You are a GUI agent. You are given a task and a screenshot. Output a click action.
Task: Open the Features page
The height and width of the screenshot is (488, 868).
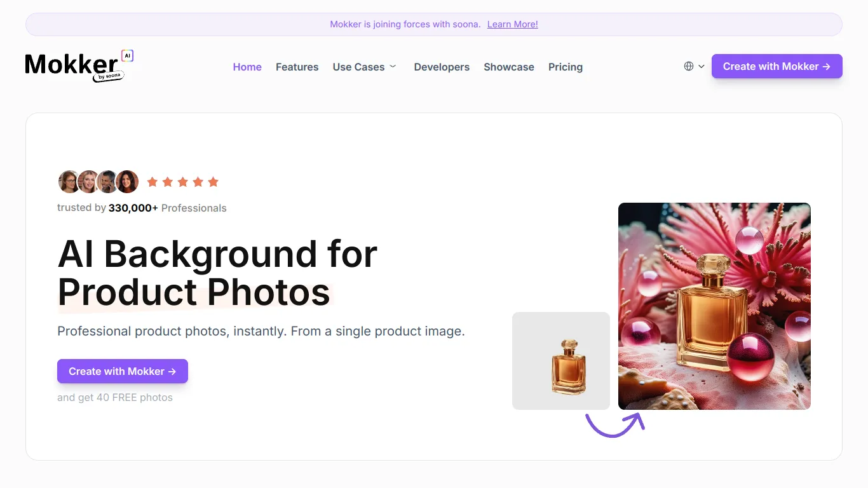point(297,67)
